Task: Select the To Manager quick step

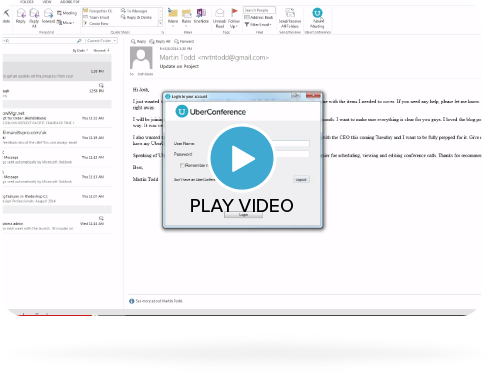Action: (134, 11)
